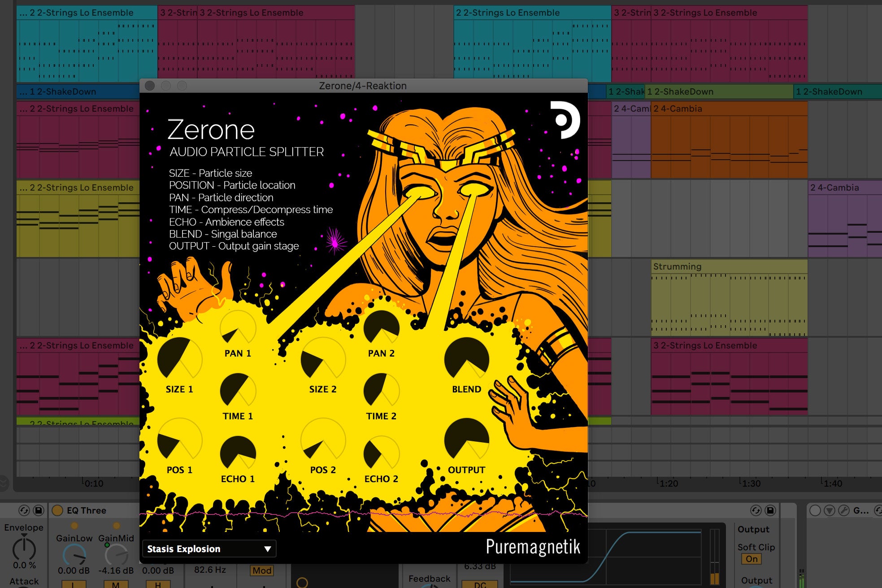Select the orange 2 4-Cambia clip
Screen dimensions: 882x588
coord(729,139)
